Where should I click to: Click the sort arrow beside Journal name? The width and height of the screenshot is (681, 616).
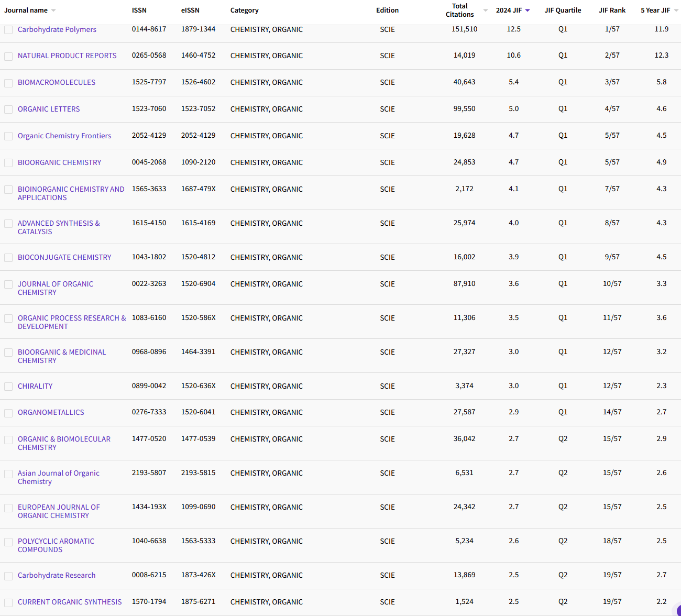(53, 10)
